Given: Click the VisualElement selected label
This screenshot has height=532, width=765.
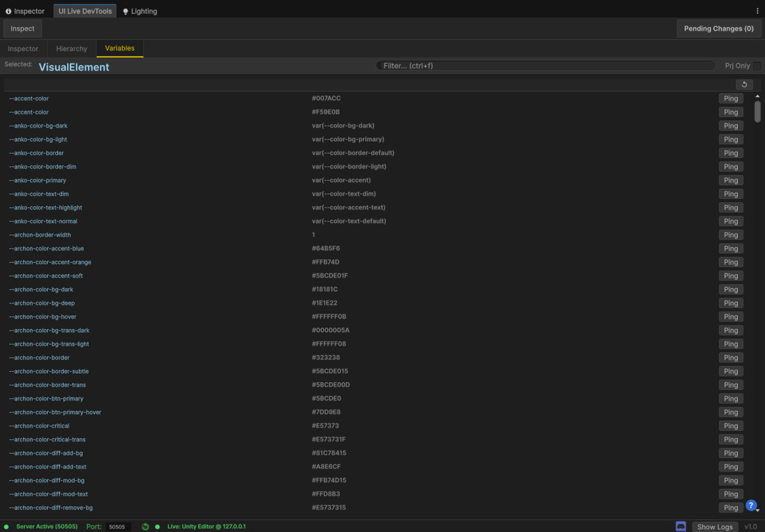Looking at the screenshot, I should pos(74,66).
